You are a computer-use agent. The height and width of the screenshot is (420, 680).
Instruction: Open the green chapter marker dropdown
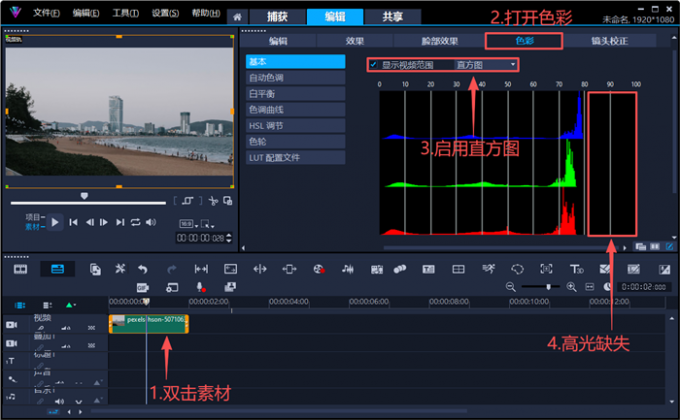tap(71, 305)
